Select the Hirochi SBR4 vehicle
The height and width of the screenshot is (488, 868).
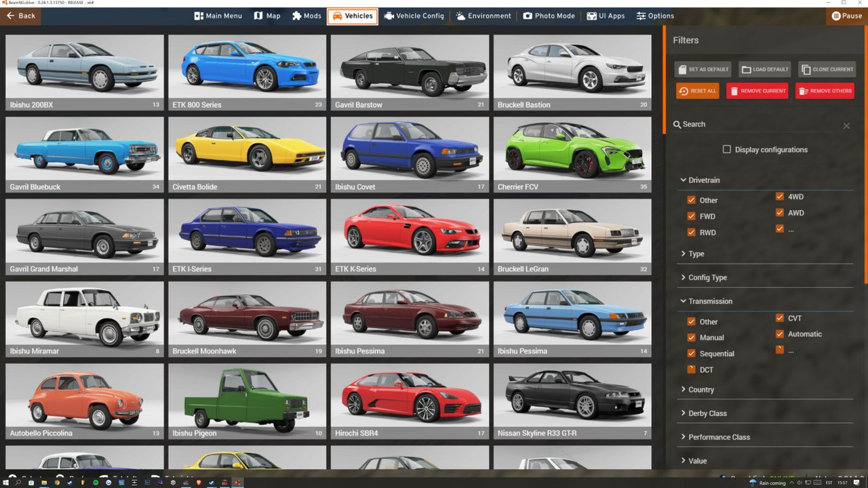(x=410, y=401)
